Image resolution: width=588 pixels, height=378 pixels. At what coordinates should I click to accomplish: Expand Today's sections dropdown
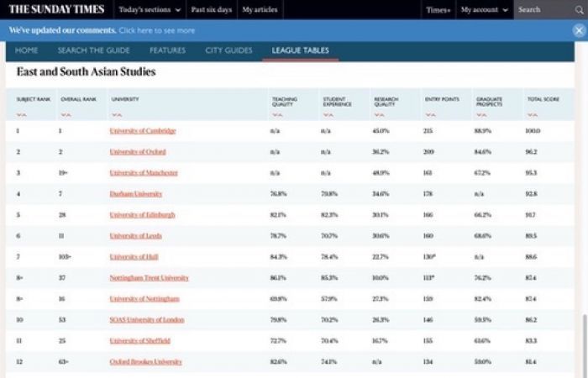coord(150,9)
